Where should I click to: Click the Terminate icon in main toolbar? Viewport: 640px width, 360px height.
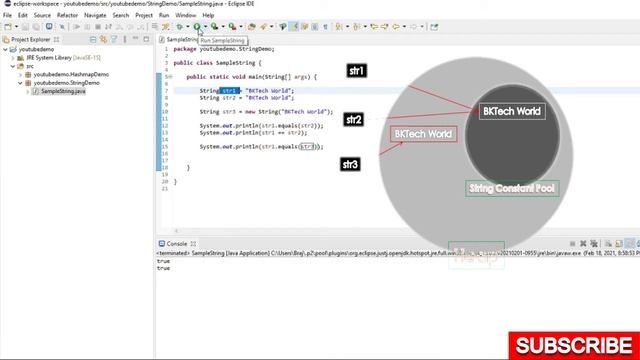98,27
